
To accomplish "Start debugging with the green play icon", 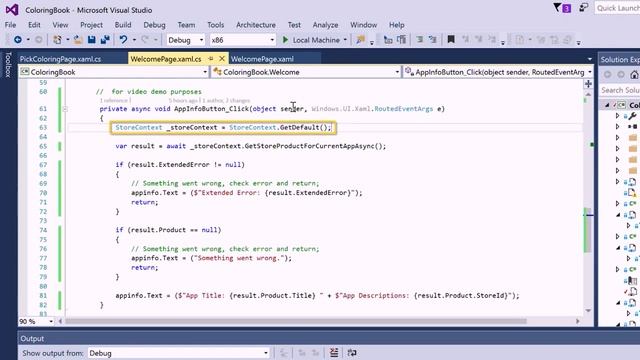I will pos(285,40).
